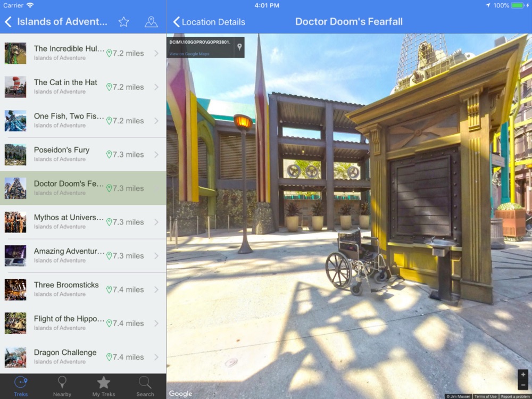Screen dimensions: 532x399
Task: Switch to the Nearby tab
Action: [x=62, y=386]
